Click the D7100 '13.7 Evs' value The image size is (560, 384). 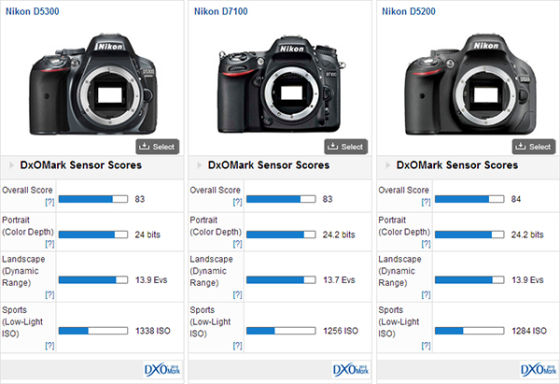[339, 280]
